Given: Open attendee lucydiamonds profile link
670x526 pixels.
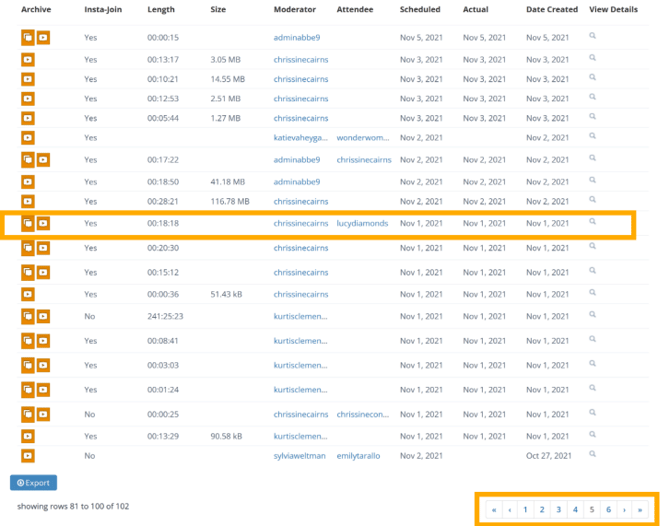Looking at the screenshot, I should pos(361,223).
